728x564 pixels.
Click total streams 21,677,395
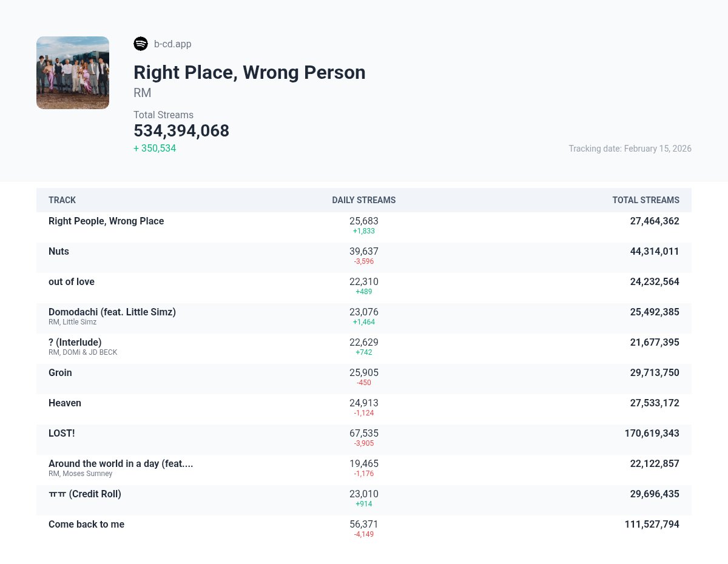click(x=655, y=343)
